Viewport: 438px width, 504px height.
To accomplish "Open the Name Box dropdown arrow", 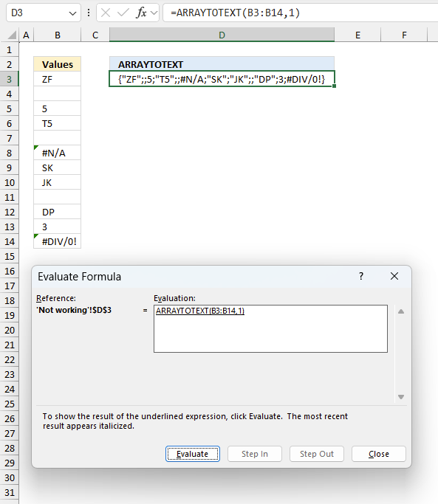I will (x=72, y=13).
